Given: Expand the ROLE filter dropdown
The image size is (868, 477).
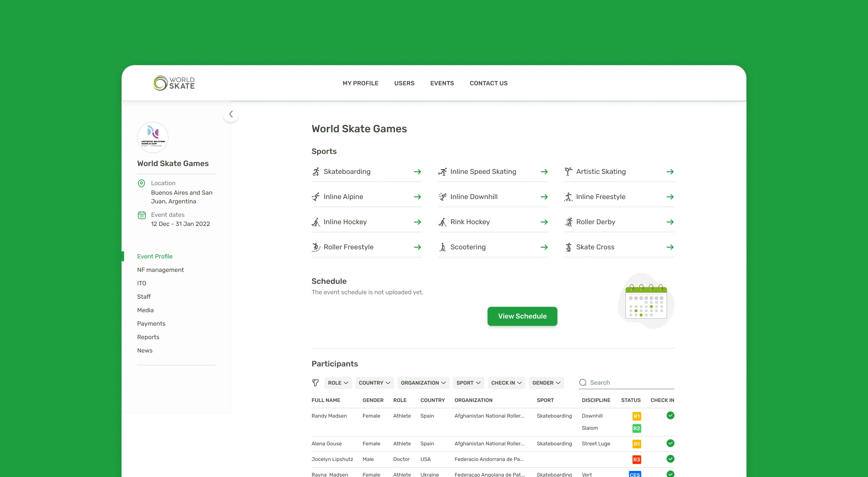Looking at the screenshot, I should coord(338,383).
